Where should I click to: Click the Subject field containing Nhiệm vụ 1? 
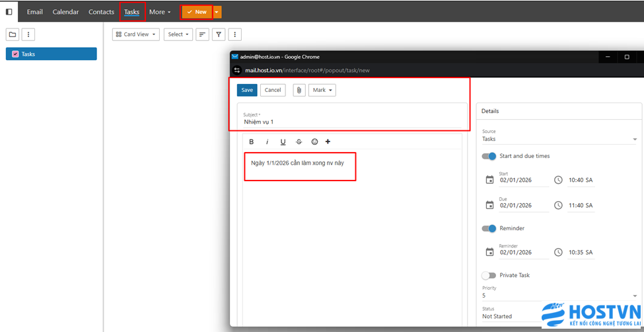pyautogui.click(x=351, y=122)
